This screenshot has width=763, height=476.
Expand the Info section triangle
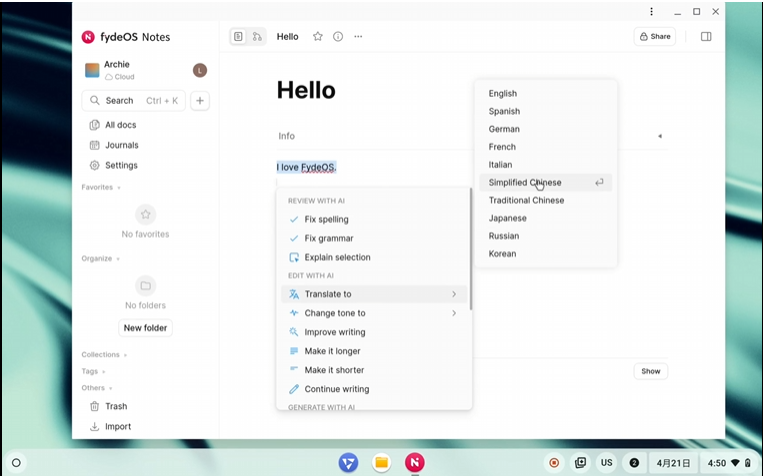tap(660, 136)
